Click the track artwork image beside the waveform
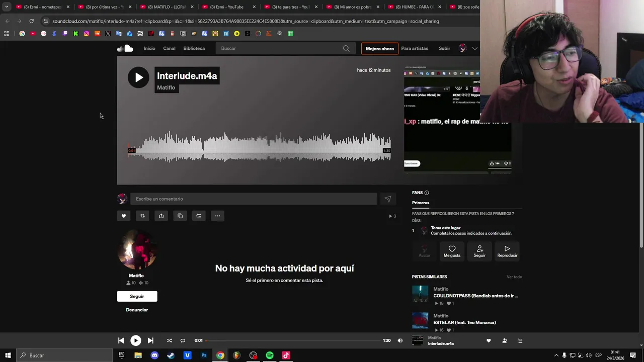644x362 pixels. [x=457, y=120]
